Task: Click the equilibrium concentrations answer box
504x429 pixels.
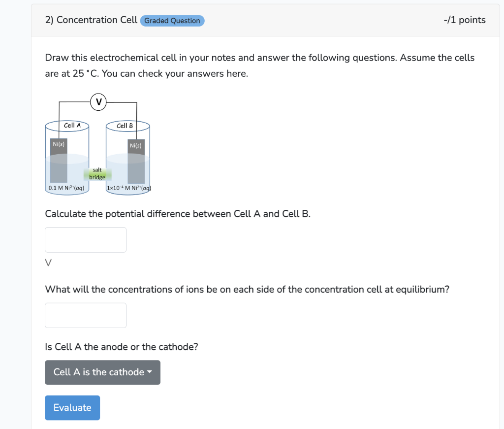Action: (x=85, y=315)
